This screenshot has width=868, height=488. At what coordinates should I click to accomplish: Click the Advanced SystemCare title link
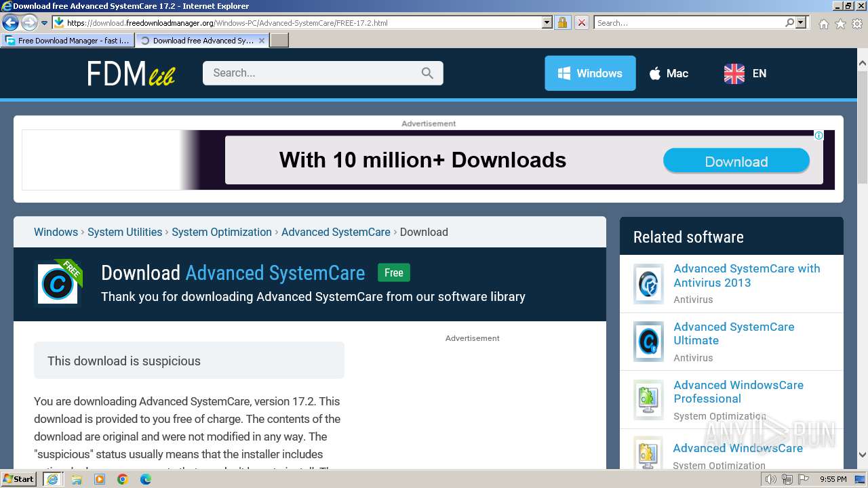coord(275,273)
